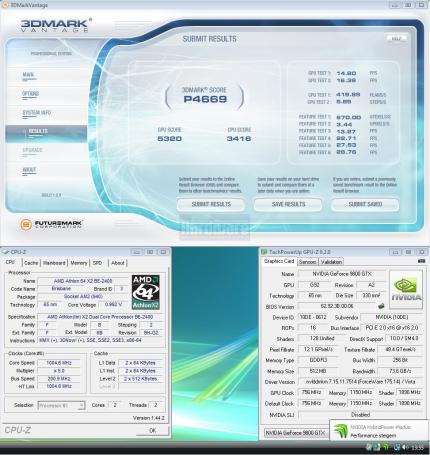Click the GPU score value 5320
Viewport: 430px width, 455px height.
pos(170,138)
